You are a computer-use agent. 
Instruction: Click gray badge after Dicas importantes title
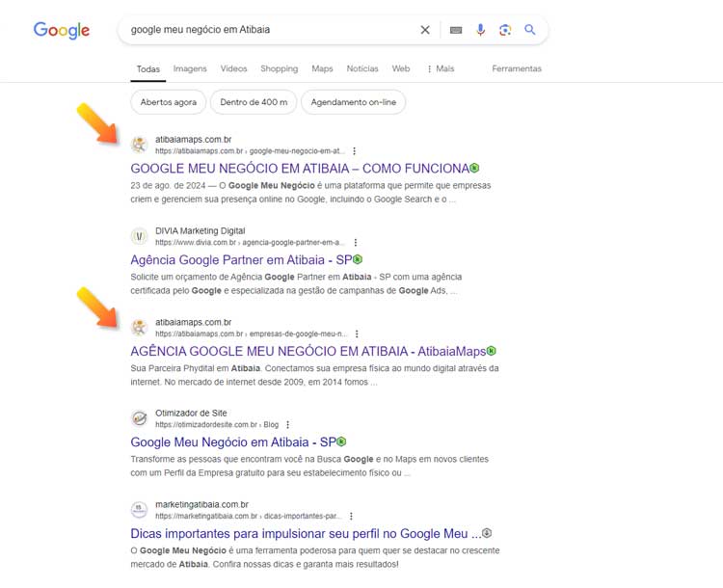coord(487,533)
